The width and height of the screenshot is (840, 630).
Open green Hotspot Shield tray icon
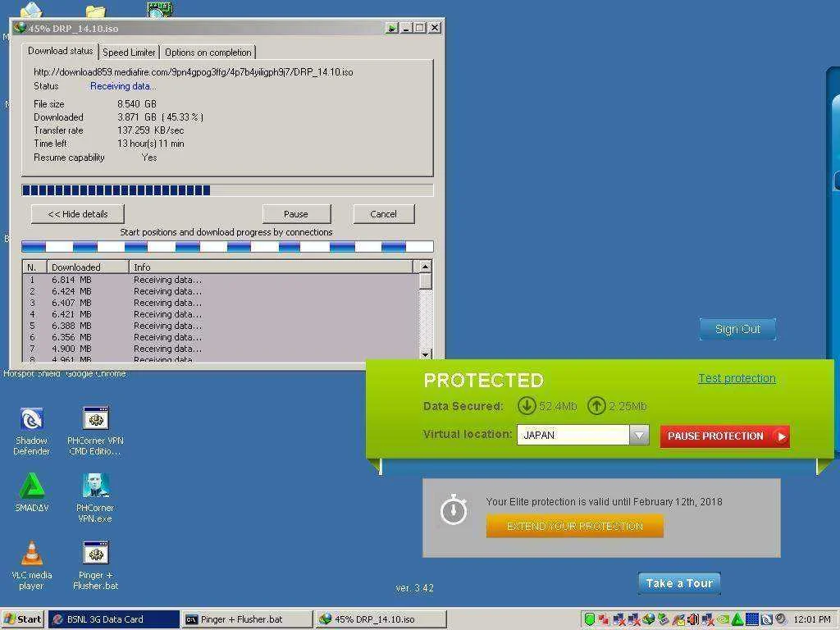pos(589,619)
